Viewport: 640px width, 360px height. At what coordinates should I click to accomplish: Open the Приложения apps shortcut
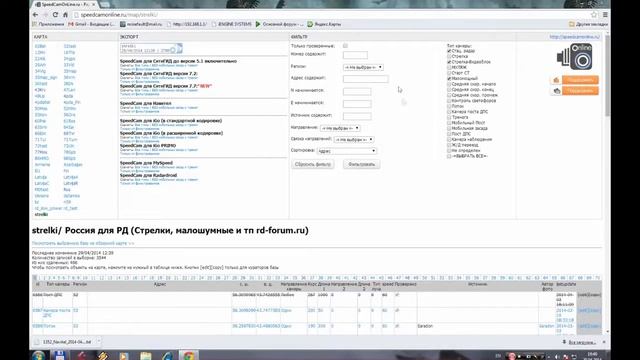pyautogui.click(x=48, y=24)
